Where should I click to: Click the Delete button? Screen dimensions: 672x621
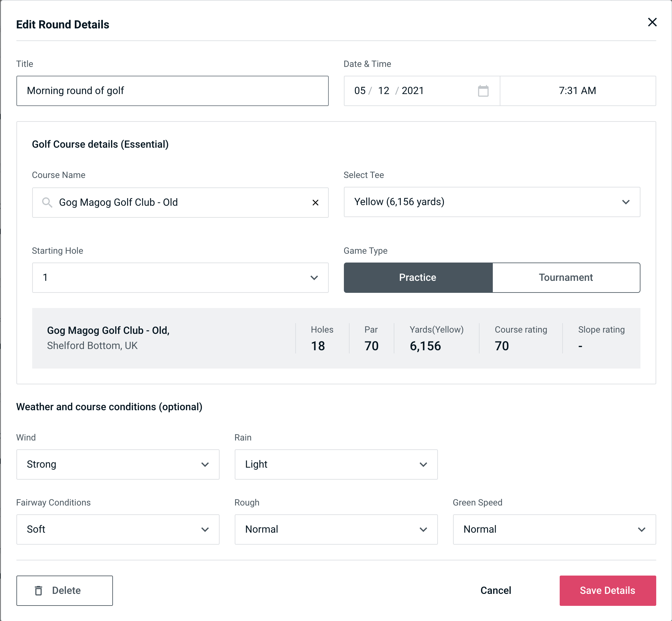pos(65,590)
